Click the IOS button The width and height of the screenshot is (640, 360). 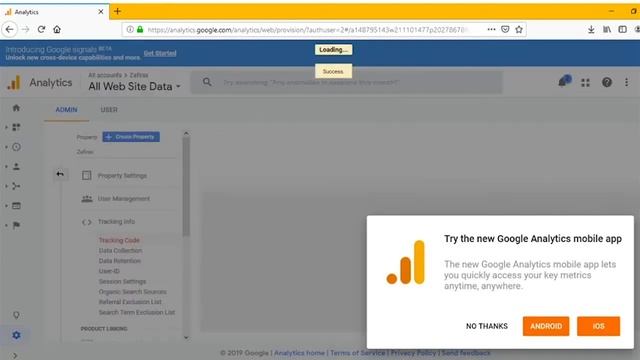[598, 326]
